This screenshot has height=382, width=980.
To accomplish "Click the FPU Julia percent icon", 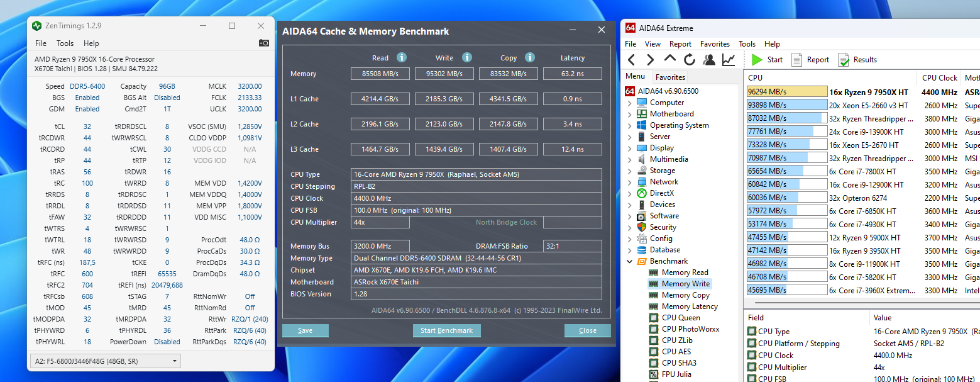I will click(x=654, y=374).
